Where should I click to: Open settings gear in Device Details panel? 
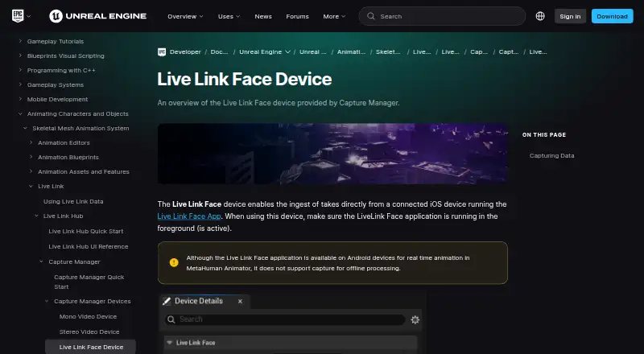415,319
